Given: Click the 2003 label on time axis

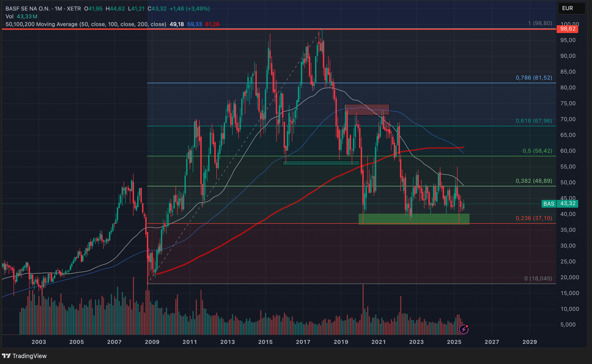Looking at the screenshot, I should click(39, 342).
